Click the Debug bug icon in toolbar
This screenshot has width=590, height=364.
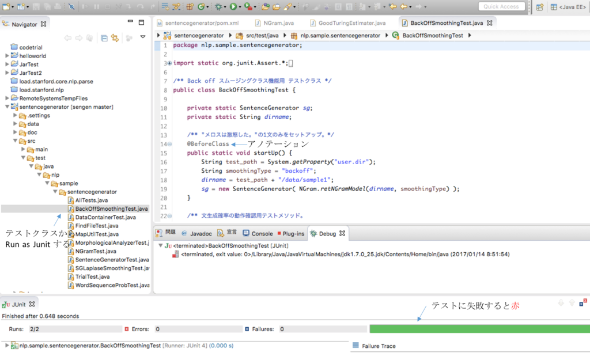click(x=218, y=6)
